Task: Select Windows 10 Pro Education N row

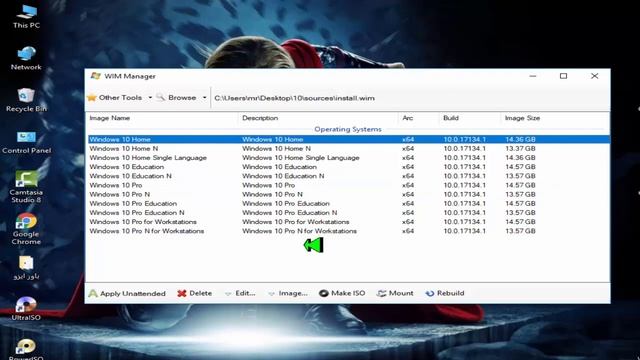Action: (x=349, y=213)
